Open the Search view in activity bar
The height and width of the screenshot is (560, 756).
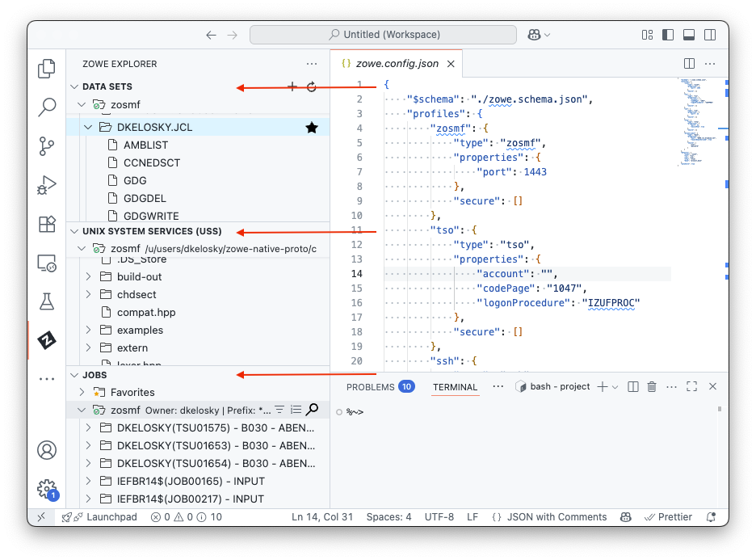[x=47, y=107]
